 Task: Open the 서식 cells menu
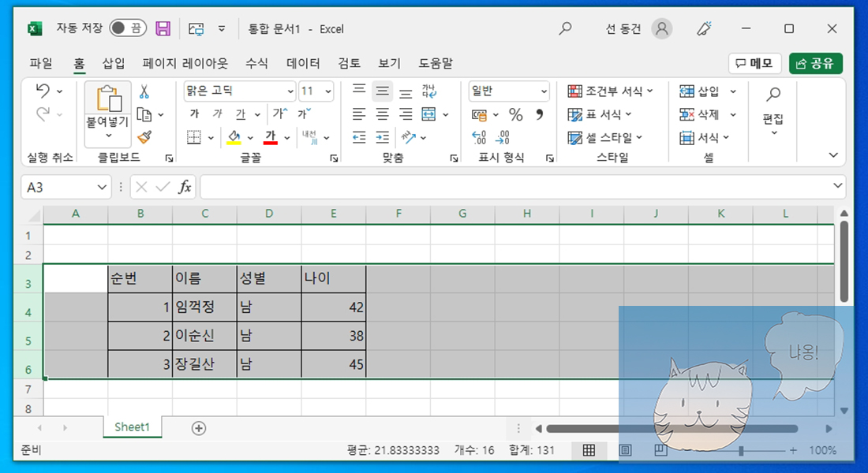coord(704,137)
